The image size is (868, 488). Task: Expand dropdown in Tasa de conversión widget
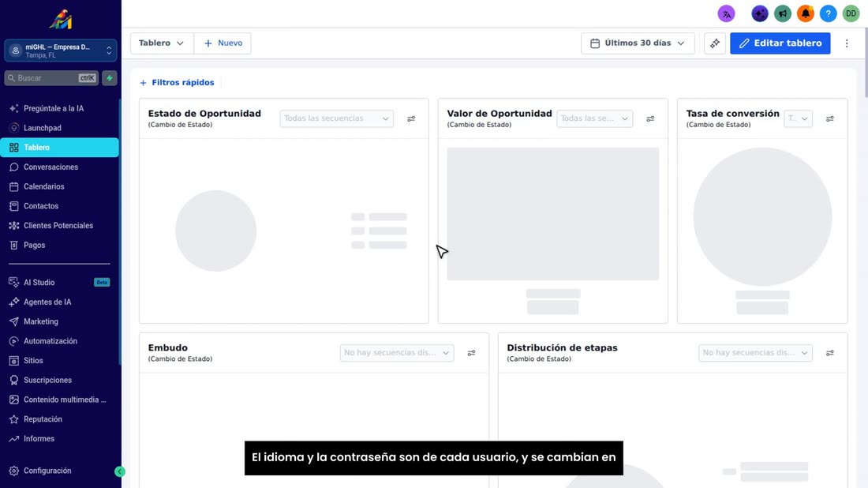798,118
